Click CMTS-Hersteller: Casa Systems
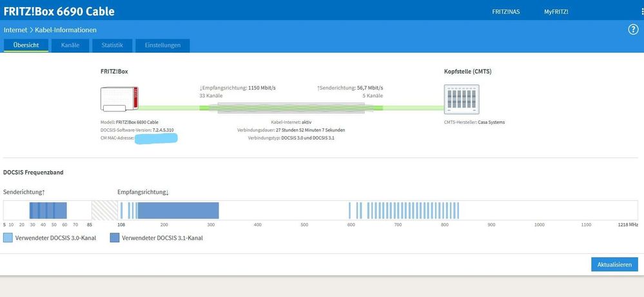This screenshot has height=297, width=644. tap(474, 122)
